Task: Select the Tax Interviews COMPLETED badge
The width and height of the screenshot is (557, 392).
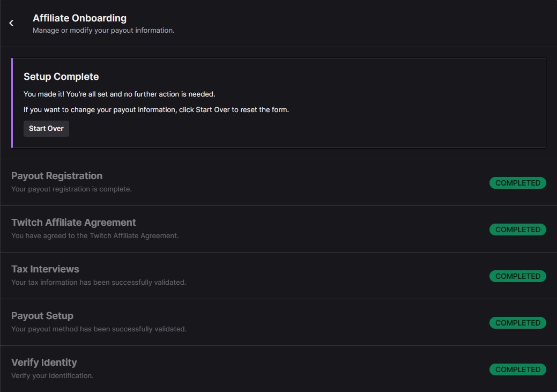Action: [517, 276]
